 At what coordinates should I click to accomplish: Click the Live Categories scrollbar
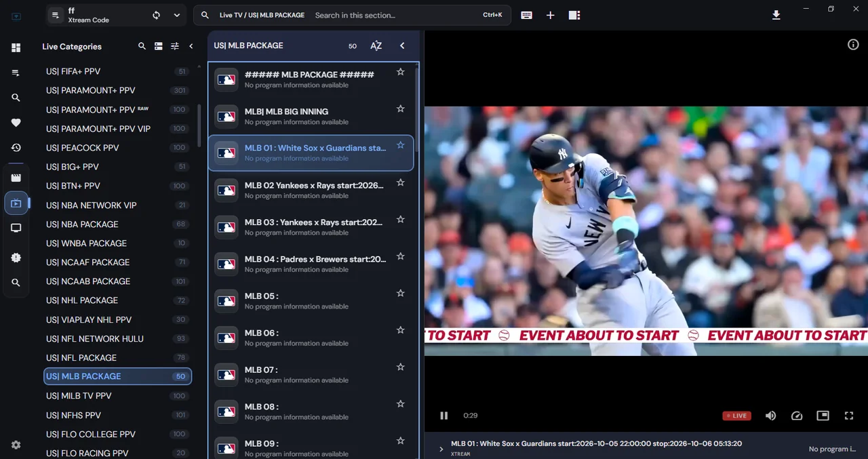click(199, 125)
